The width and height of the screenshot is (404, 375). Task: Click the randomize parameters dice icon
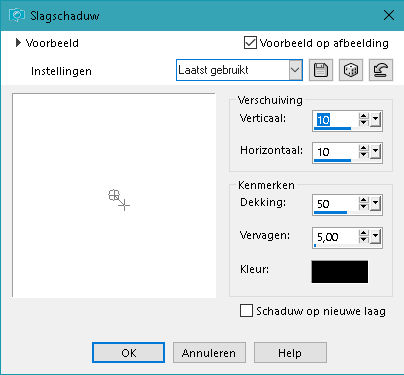pos(351,70)
